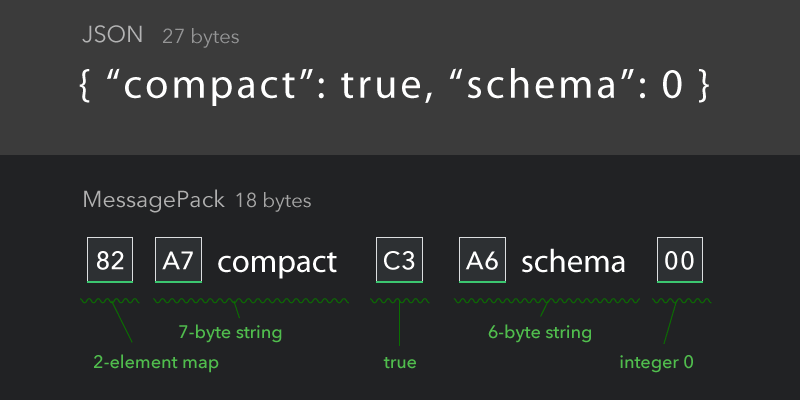The height and width of the screenshot is (400, 800).
Task: Click the C3 byte box
Action: click(401, 262)
